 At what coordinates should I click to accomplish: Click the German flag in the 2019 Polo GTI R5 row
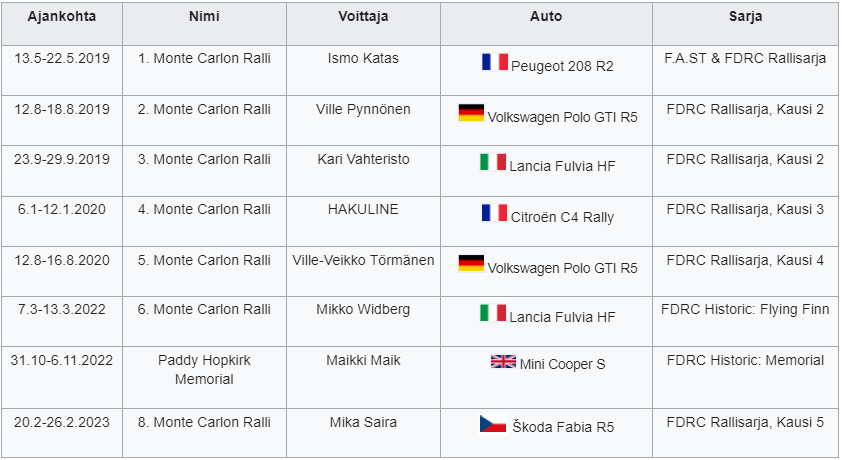(x=471, y=113)
